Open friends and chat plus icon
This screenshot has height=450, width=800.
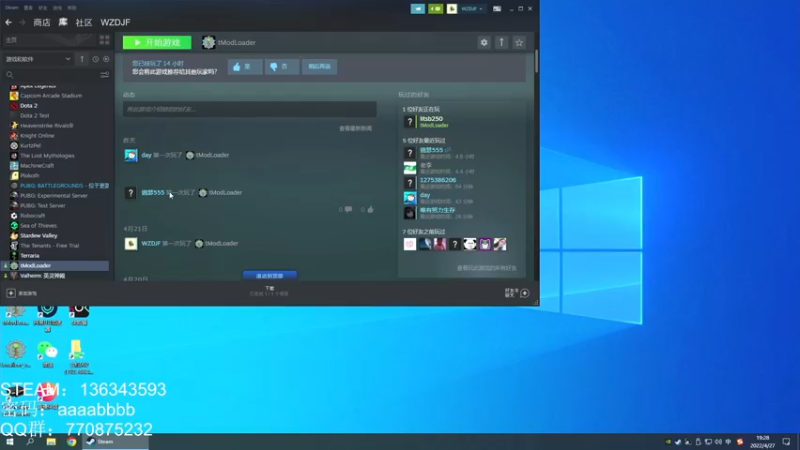pyautogui.click(x=524, y=293)
